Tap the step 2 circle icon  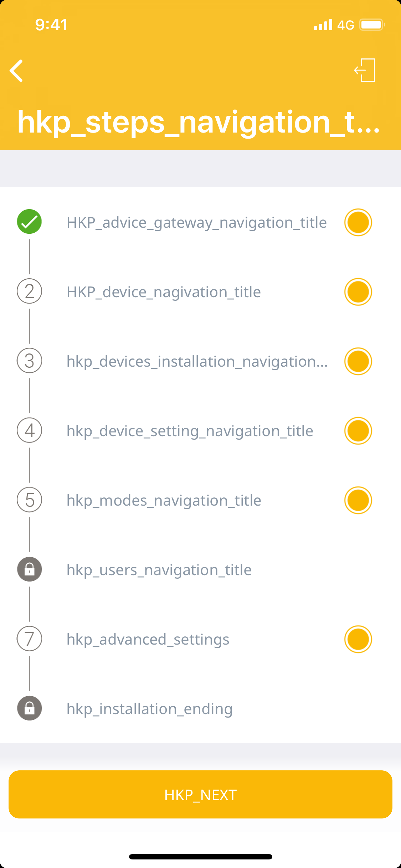[x=29, y=291]
